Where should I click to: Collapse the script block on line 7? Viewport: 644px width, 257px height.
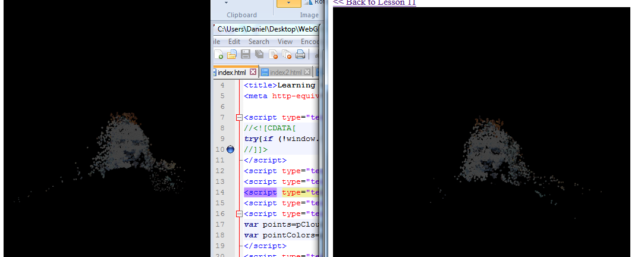point(239,118)
